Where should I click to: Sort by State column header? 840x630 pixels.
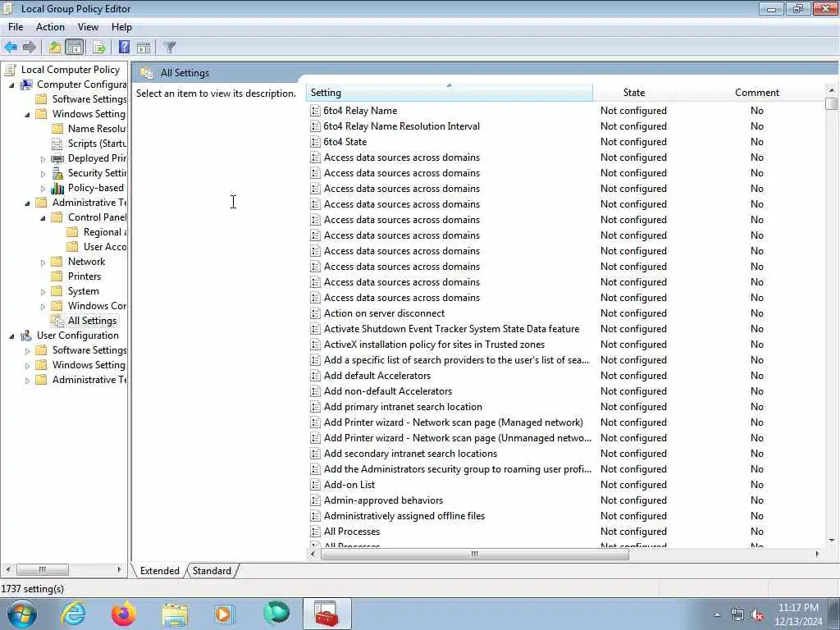634,93
